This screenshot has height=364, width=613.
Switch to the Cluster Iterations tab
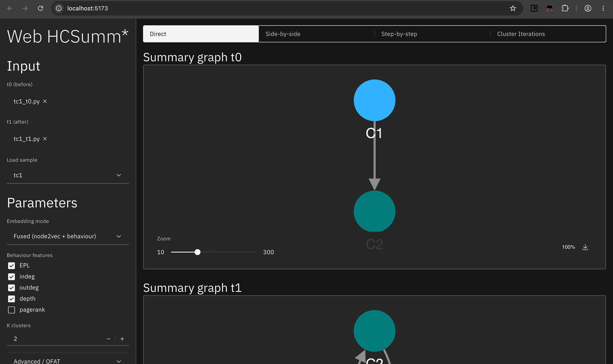548,34
